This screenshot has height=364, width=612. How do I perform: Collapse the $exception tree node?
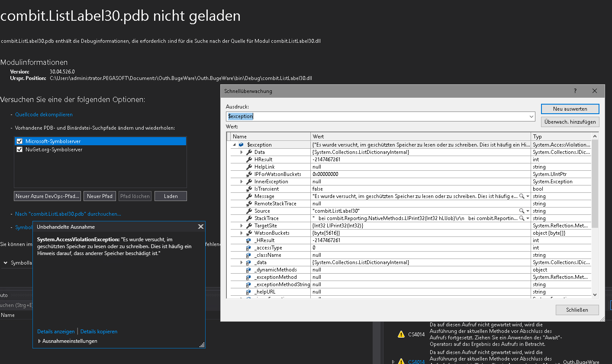pos(235,145)
